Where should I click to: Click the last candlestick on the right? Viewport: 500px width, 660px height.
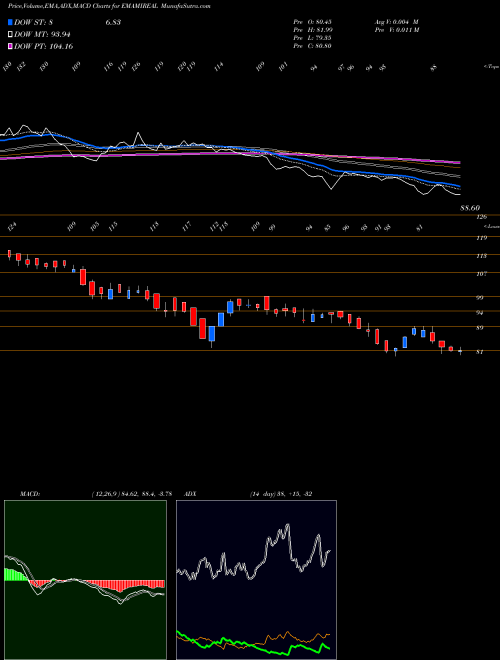460,351
